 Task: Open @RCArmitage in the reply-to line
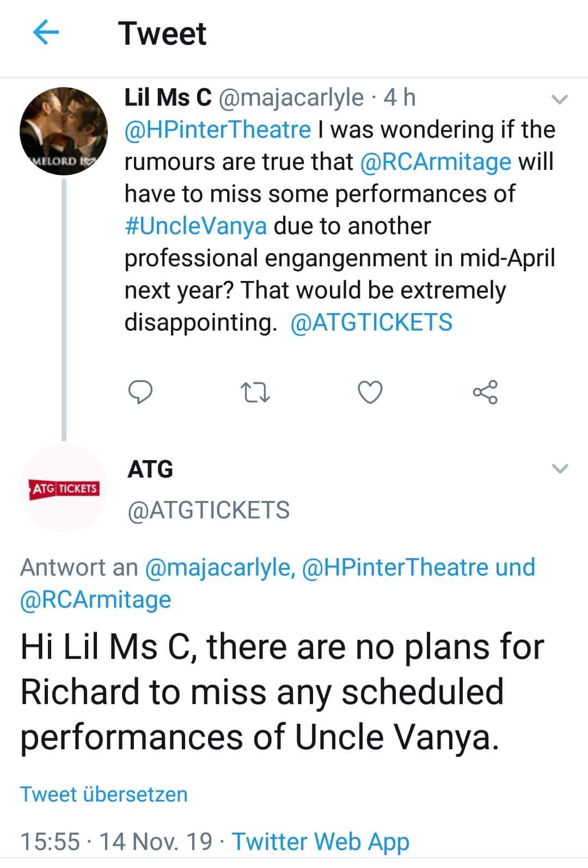96,600
